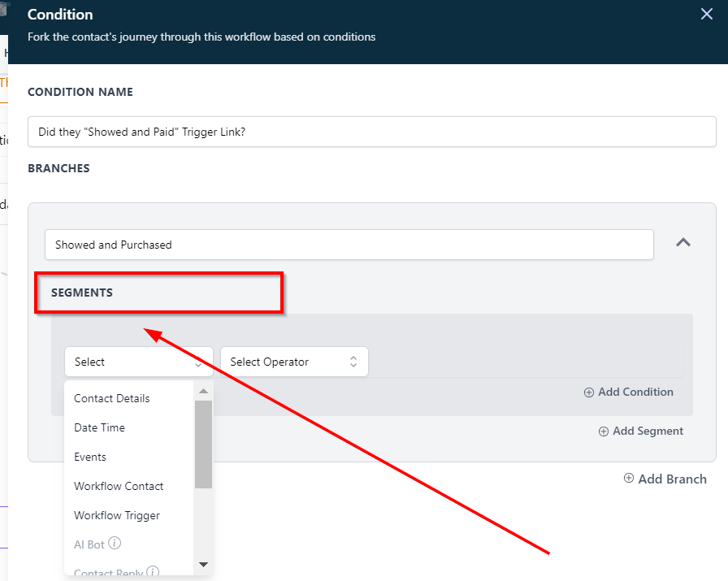Pick Workflow Trigger from the dropdown list
Image resolution: width=728 pixels, height=581 pixels.
(x=117, y=515)
